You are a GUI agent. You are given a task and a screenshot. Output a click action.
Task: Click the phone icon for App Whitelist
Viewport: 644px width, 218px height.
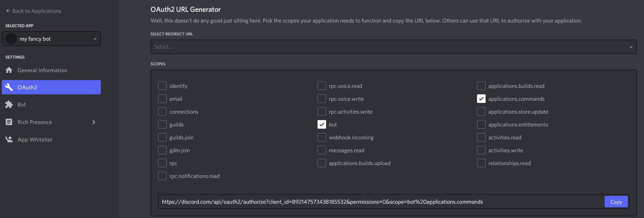click(x=9, y=139)
